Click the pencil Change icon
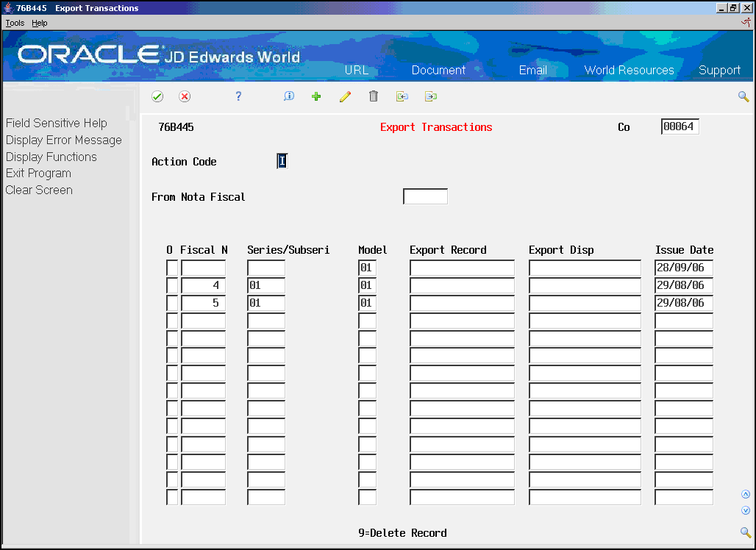 pos(345,96)
